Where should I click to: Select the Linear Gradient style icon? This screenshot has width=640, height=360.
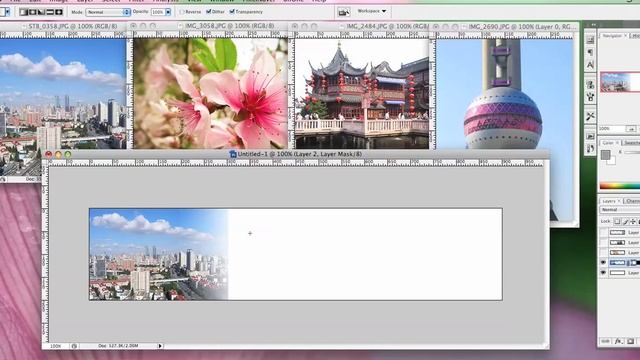coord(24,12)
